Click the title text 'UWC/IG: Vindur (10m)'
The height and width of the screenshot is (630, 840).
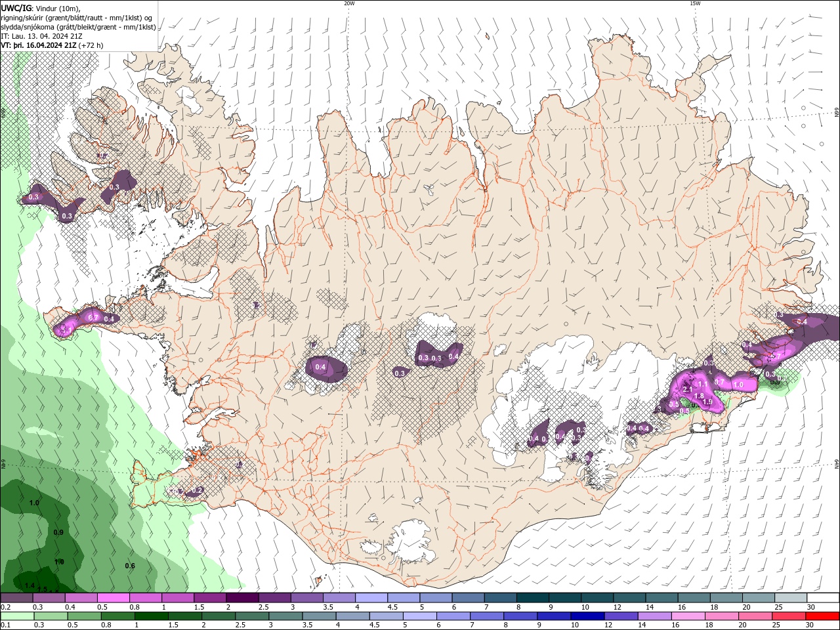[40, 8]
